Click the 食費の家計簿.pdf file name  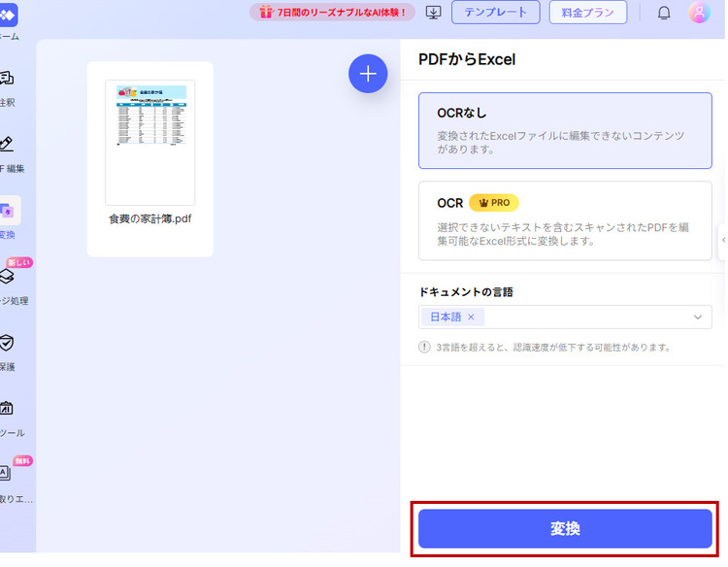pos(149,218)
